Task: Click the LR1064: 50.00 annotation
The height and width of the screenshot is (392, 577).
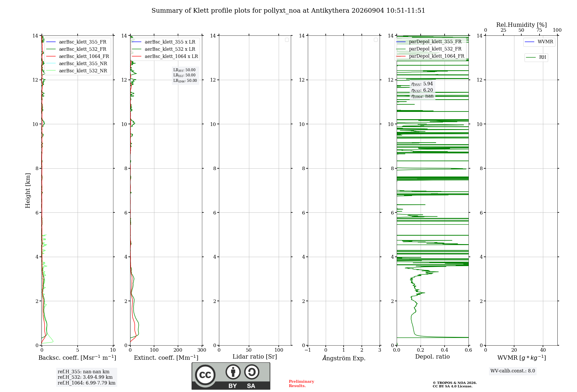Action: 185,81
